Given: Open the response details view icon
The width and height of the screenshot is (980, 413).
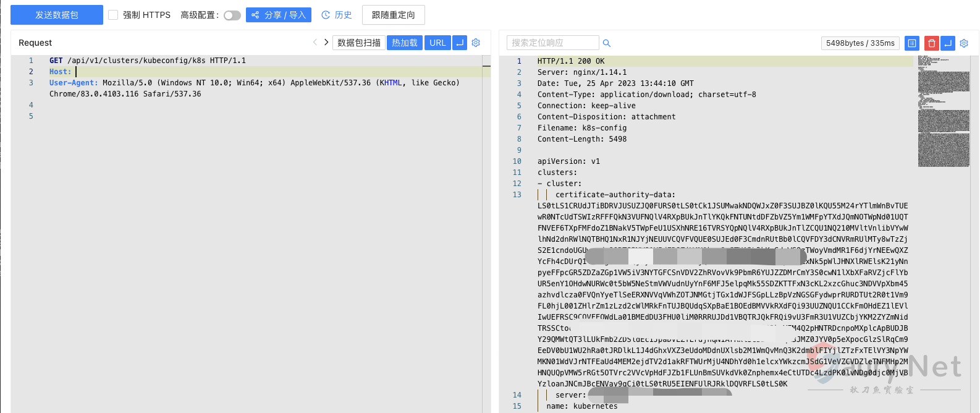Looking at the screenshot, I should point(912,43).
